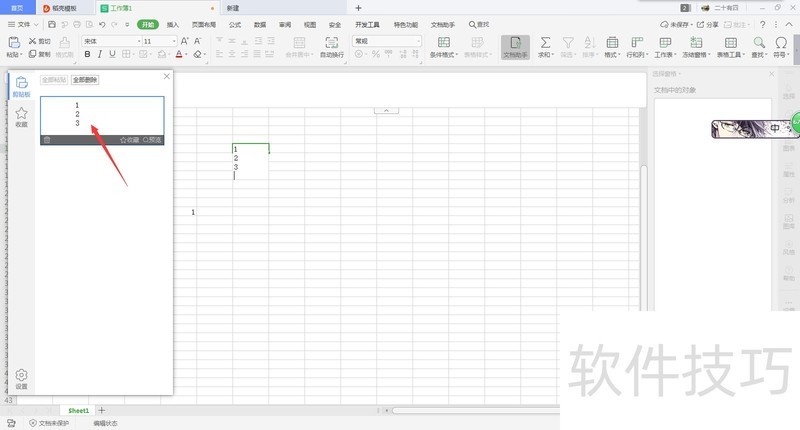Click the font color A swatch

coord(179,54)
